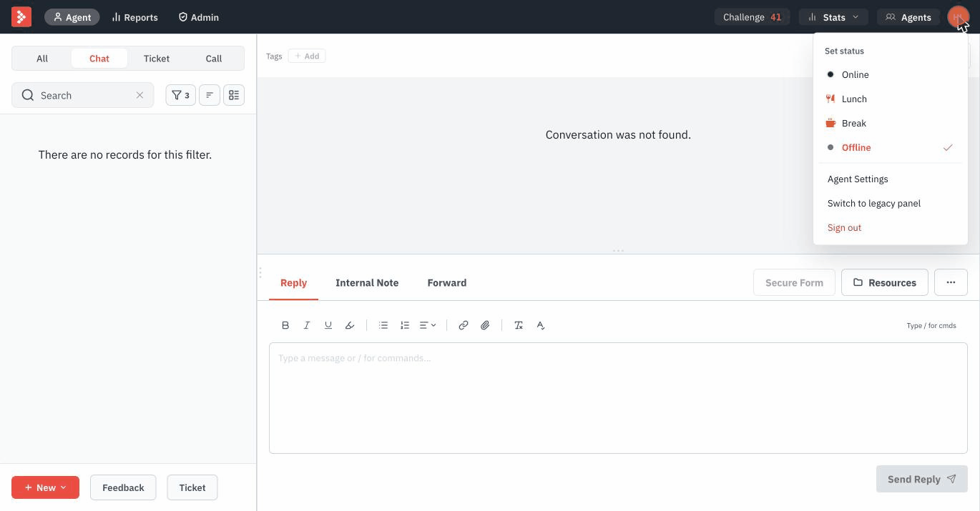980x511 pixels.
Task: Switch to the Ticket tab
Action: point(157,59)
